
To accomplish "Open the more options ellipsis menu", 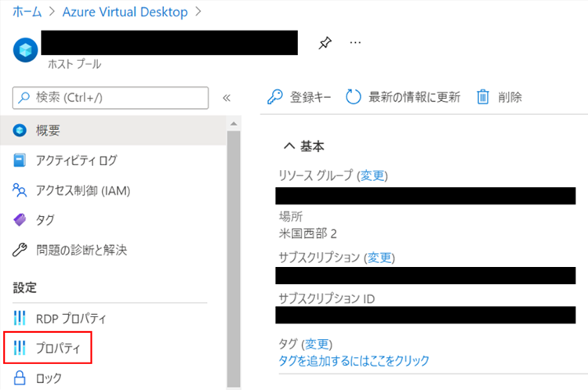I will pyautogui.click(x=355, y=43).
